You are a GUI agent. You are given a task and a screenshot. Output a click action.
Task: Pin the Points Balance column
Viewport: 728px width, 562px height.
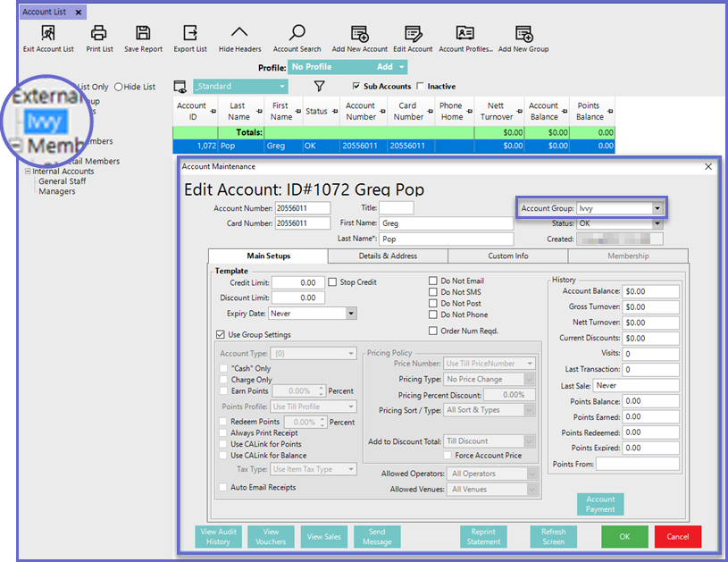610,112
